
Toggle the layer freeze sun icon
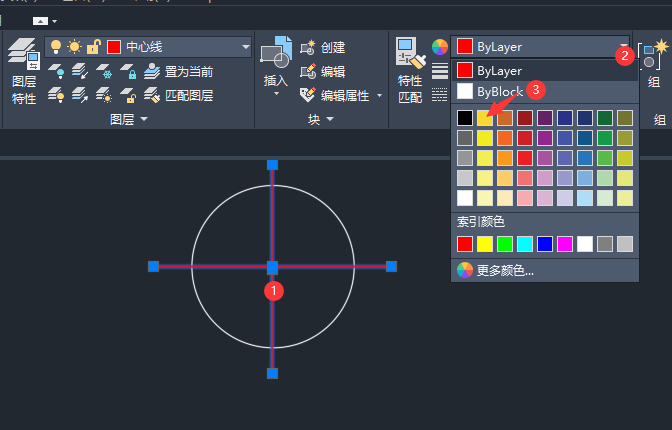[75, 46]
